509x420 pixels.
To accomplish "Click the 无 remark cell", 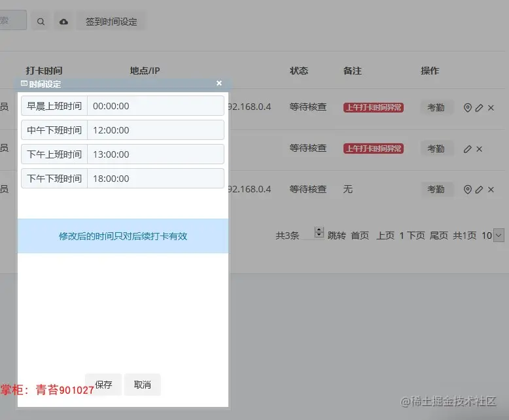I will pyautogui.click(x=348, y=189).
